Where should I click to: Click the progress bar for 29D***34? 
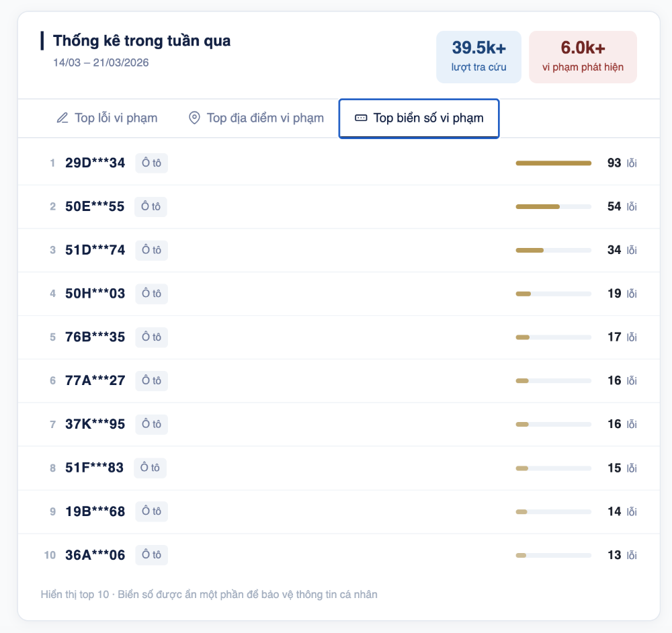click(x=553, y=163)
